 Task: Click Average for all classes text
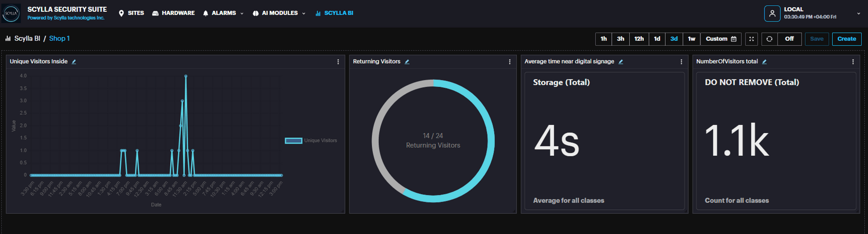(x=568, y=201)
